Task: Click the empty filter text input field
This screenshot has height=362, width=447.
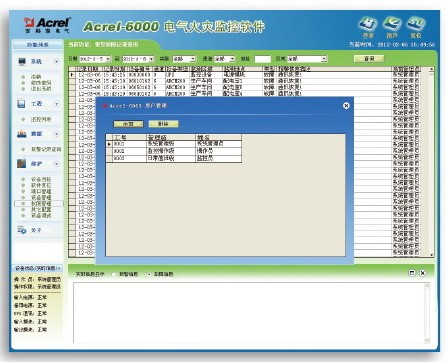Action: click(262, 59)
